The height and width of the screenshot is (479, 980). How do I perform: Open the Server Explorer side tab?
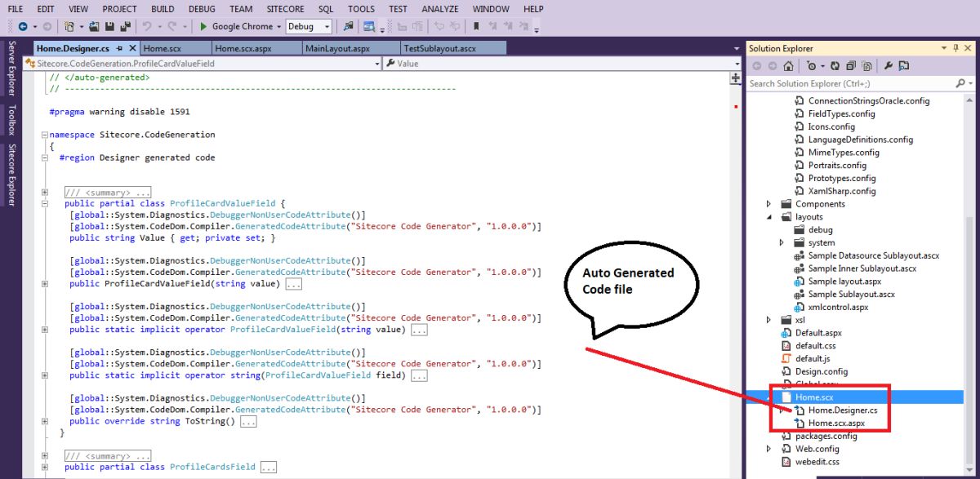(11, 69)
